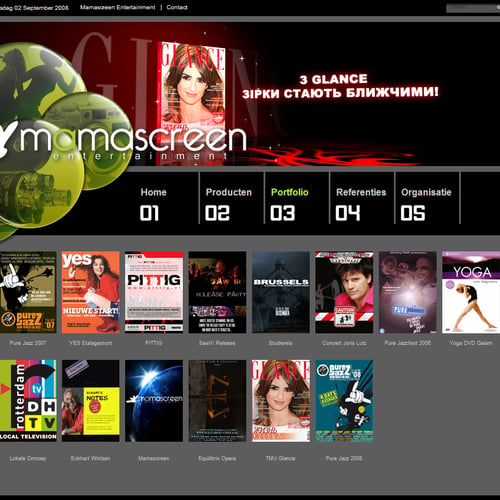Open Referenties 04 section
The width and height of the screenshot is (500, 500).
point(361,204)
